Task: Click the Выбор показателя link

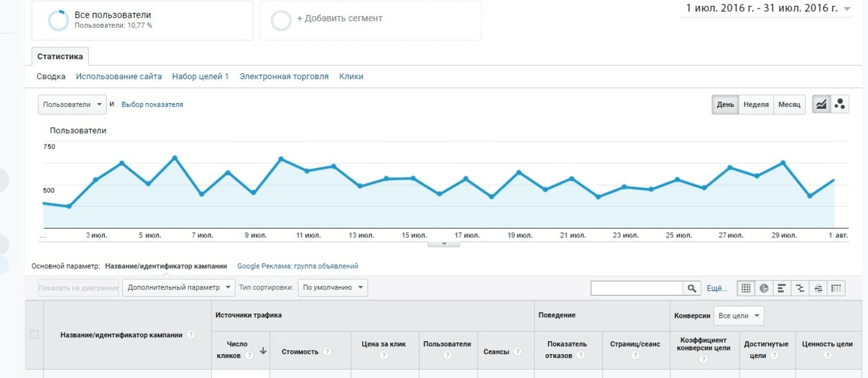Action: tap(152, 104)
